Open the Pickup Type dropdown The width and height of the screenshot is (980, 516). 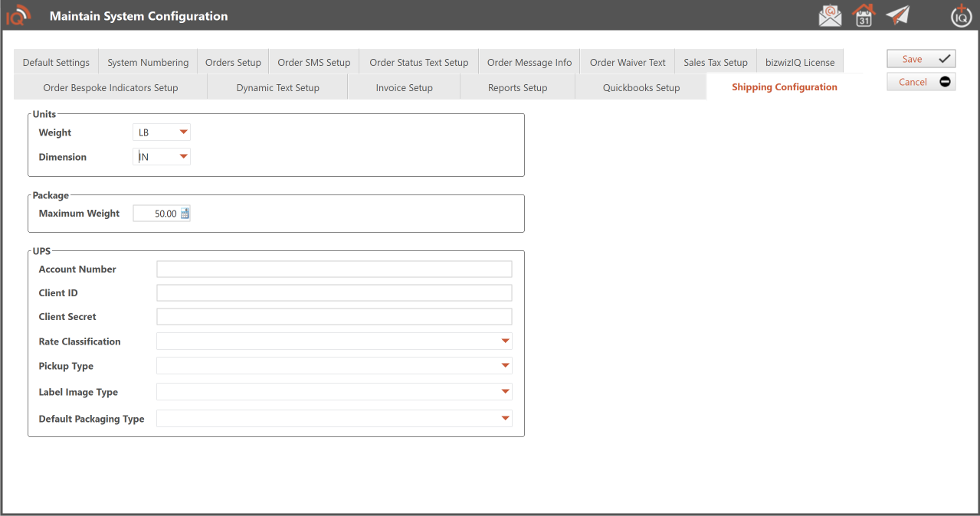[505, 366]
